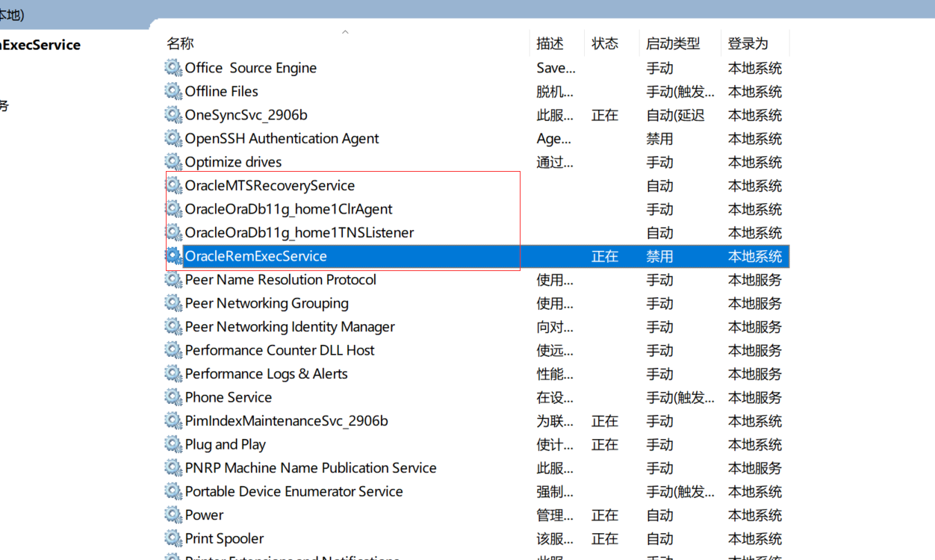Click Save... description of Office Source Engine

point(556,68)
